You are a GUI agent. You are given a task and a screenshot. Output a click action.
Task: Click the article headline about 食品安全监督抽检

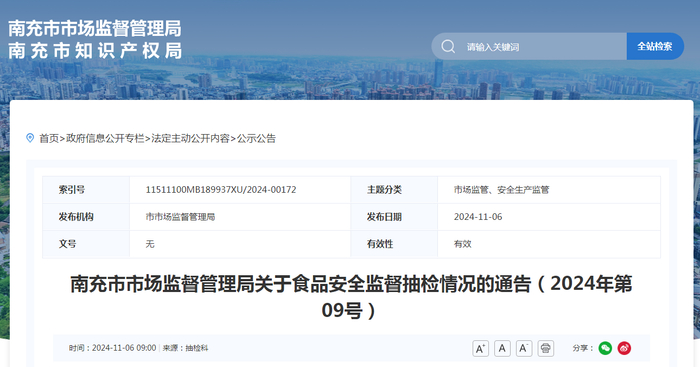click(351, 297)
